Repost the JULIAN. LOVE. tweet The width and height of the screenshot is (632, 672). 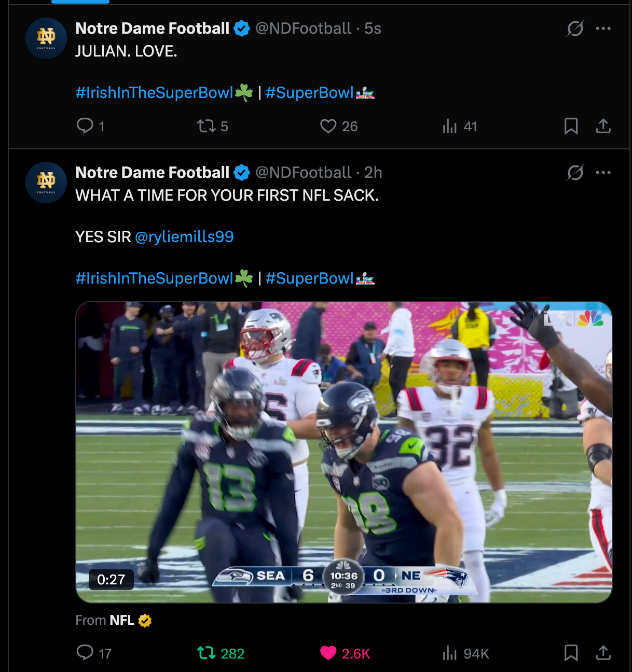click(x=207, y=126)
